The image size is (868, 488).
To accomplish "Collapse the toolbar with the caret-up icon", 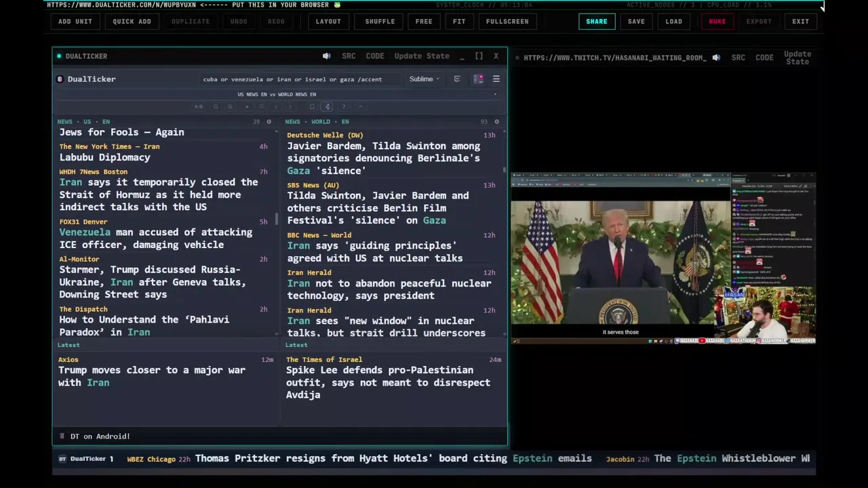I will [361, 106].
